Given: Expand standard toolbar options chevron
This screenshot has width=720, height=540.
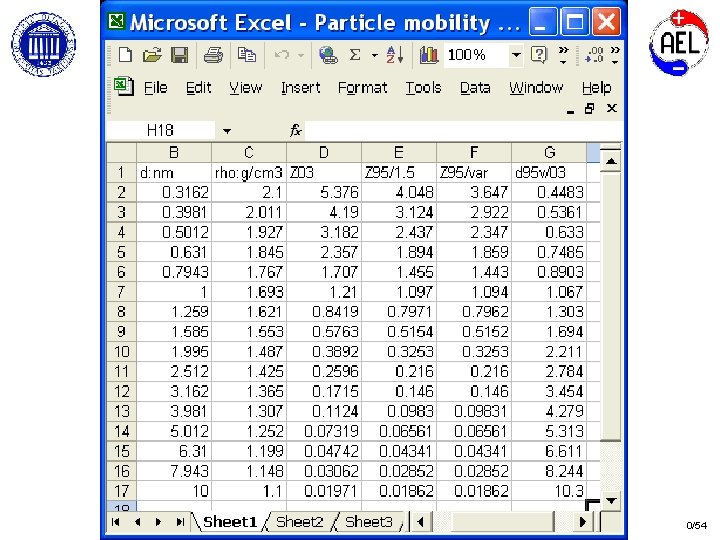Looking at the screenshot, I should click(x=563, y=55).
